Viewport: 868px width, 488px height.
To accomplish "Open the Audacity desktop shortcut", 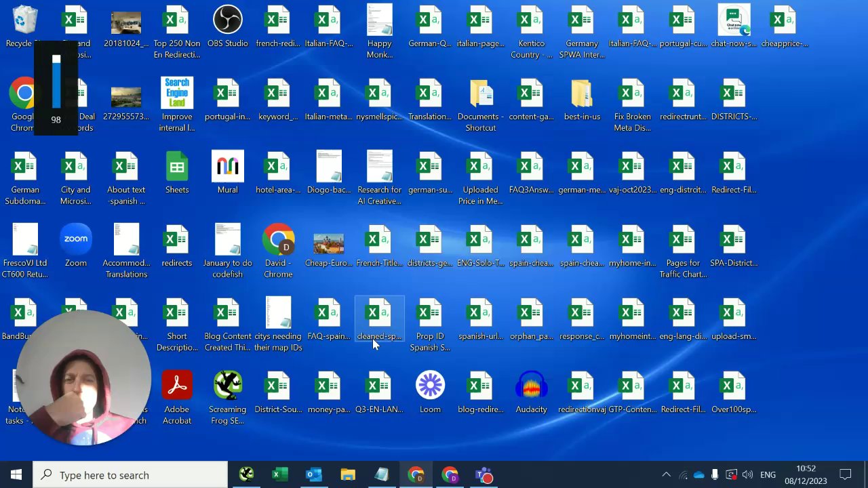I will click(531, 386).
